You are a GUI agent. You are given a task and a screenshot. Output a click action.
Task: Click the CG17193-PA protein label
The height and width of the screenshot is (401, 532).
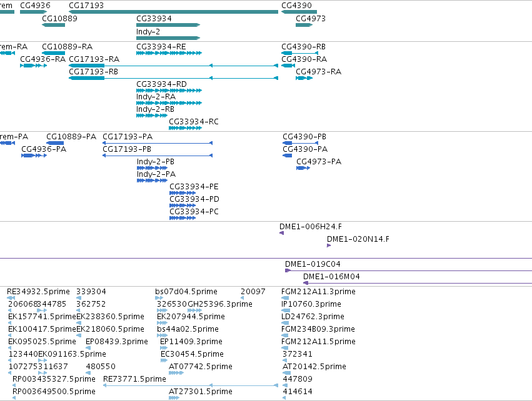coord(128,137)
